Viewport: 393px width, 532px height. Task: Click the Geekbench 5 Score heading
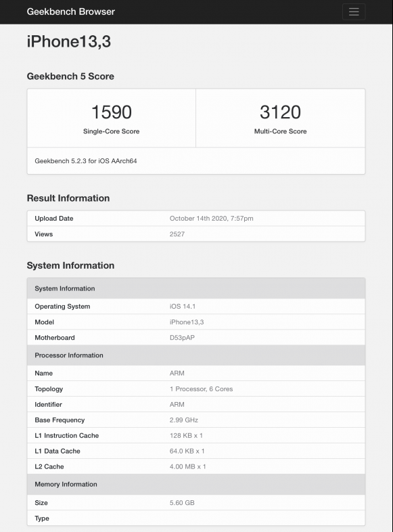(x=70, y=76)
